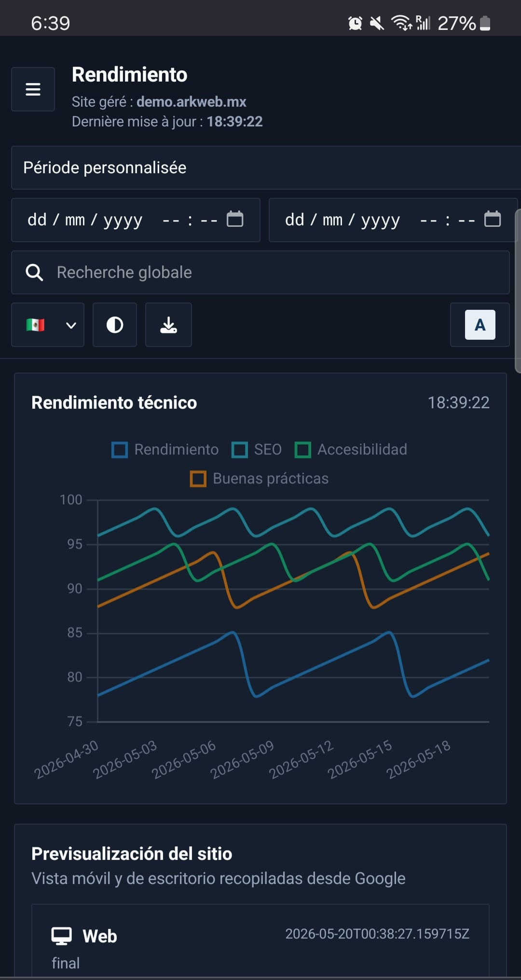Click the 6:39 clock in status bar
This screenshot has width=521, height=980.
[51, 23]
